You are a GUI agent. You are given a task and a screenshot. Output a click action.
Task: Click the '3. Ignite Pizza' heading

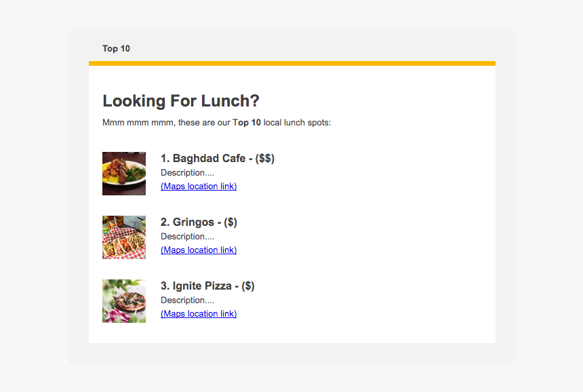(x=196, y=286)
